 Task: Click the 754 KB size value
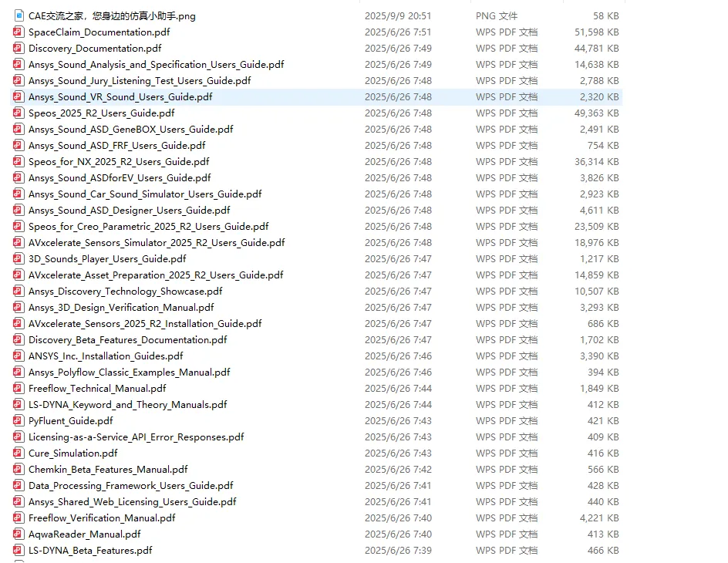(x=603, y=146)
